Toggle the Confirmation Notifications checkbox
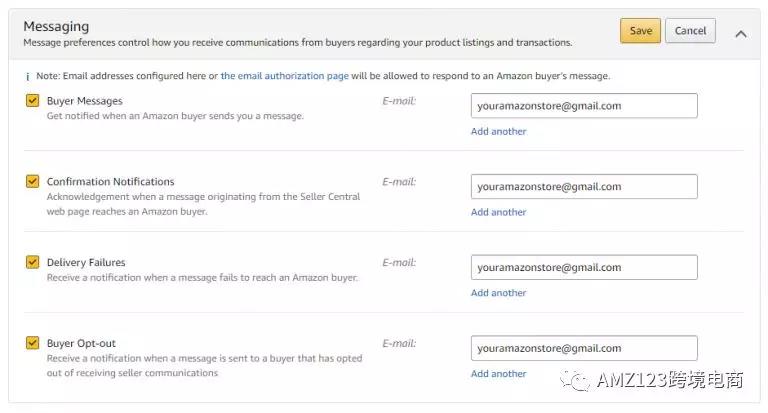 [32, 181]
